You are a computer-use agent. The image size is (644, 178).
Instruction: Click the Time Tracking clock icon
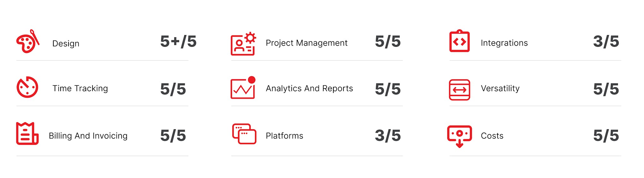27,87
